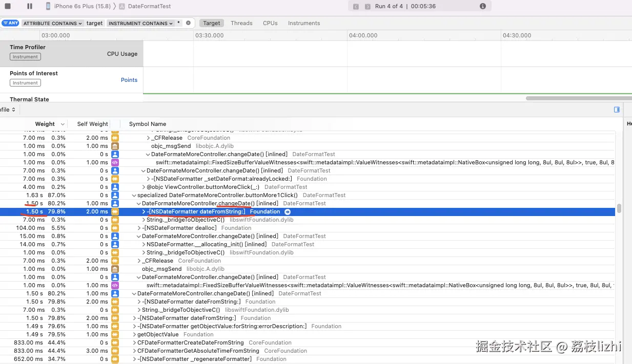632x364 pixels.
Task: Open the INSTRUMENT CONTAINS dropdown
Action: (x=140, y=23)
